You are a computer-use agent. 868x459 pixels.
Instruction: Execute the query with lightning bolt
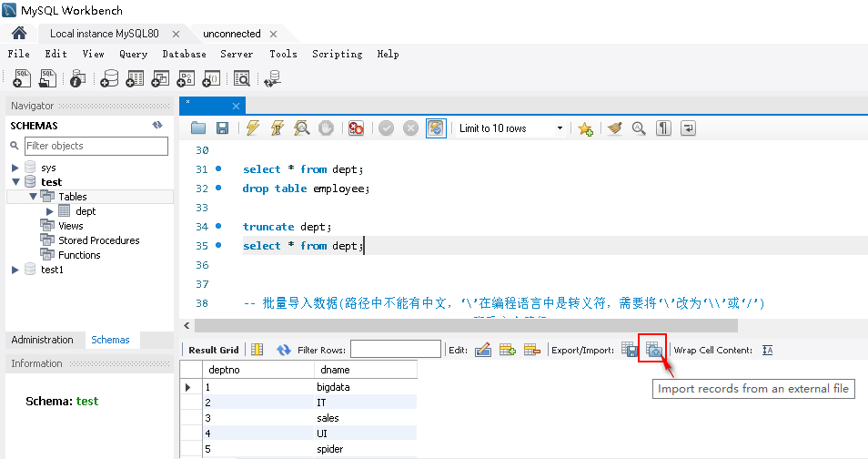pos(252,128)
